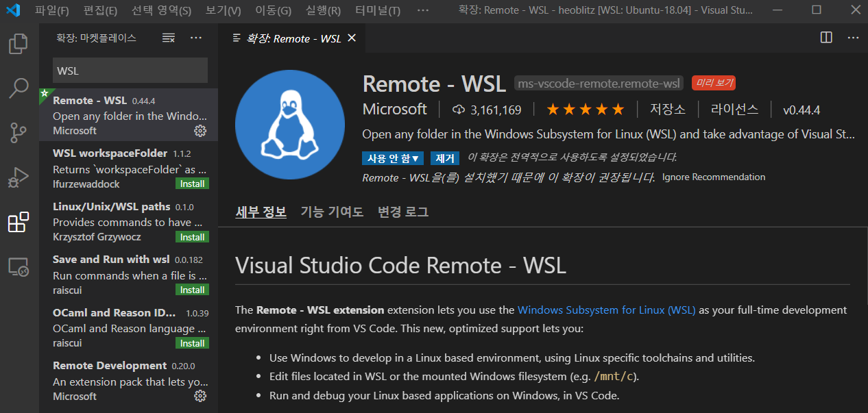Screen dimensions: 868x413
Task: Install Save and Run with wsl extension
Action: tap(193, 290)
